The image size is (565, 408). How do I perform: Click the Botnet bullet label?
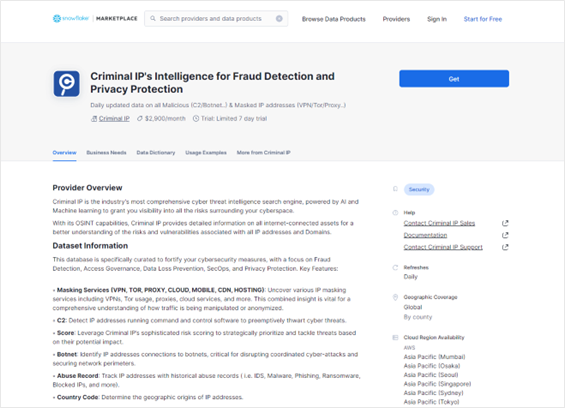coord(67,354)
